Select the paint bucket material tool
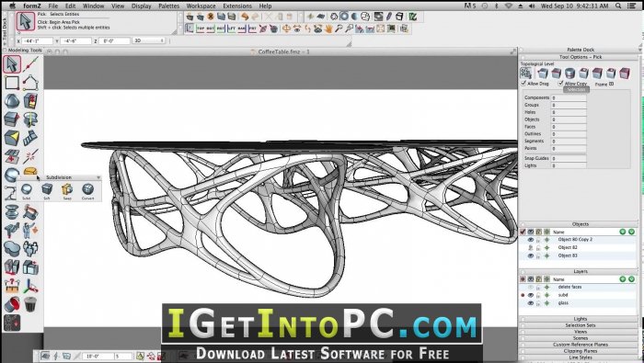 pos(12,304)
